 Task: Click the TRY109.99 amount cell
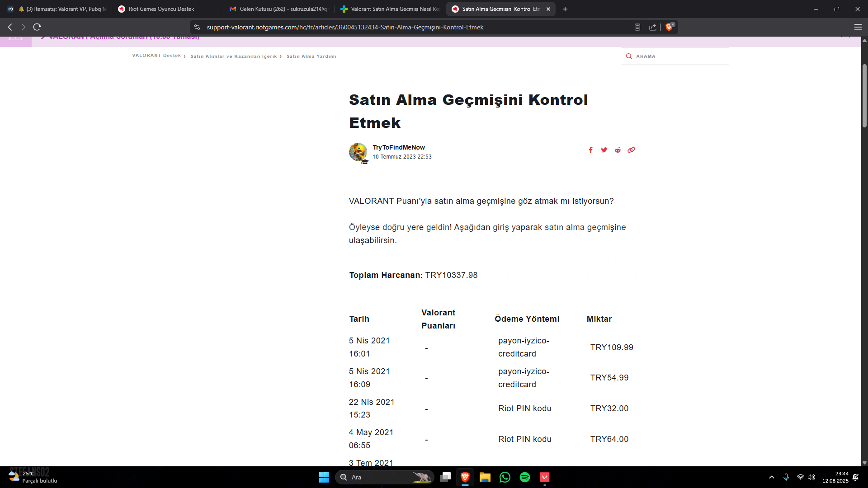612,347
